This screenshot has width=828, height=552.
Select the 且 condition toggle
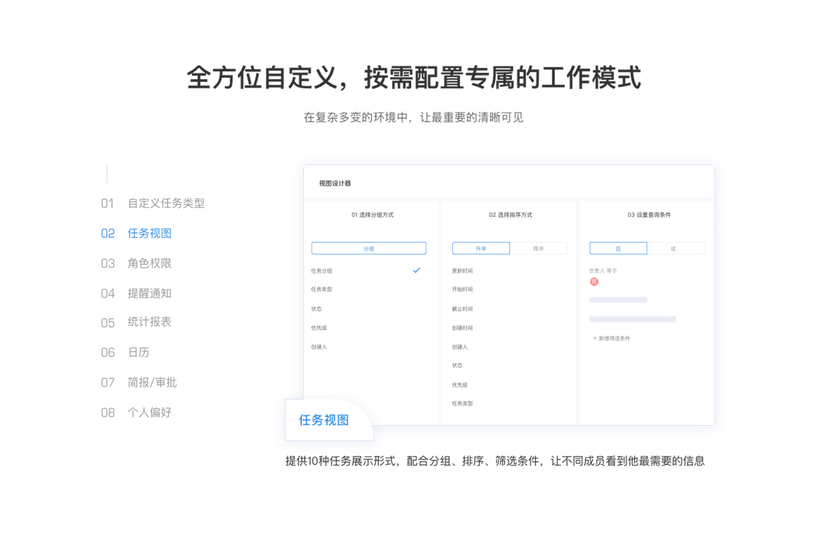618,248
